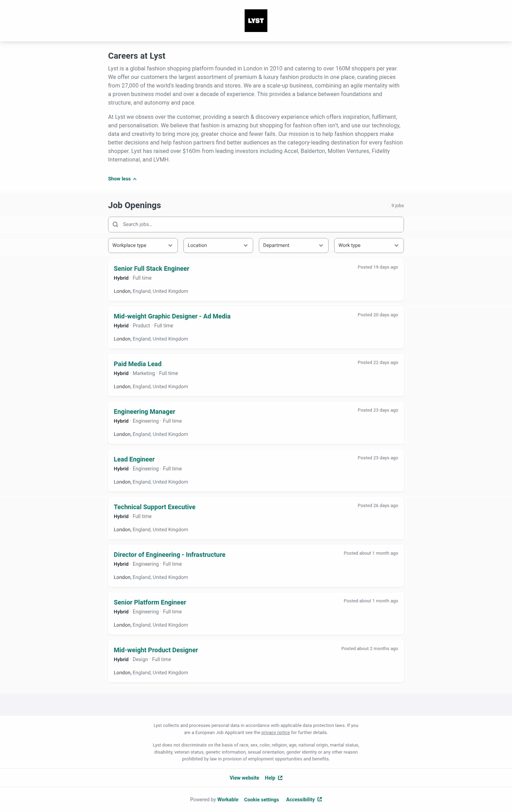Open Director of Engineering - Infrastructure job
This screenshot has width=512, height=812.
click(x=170, y=555)
